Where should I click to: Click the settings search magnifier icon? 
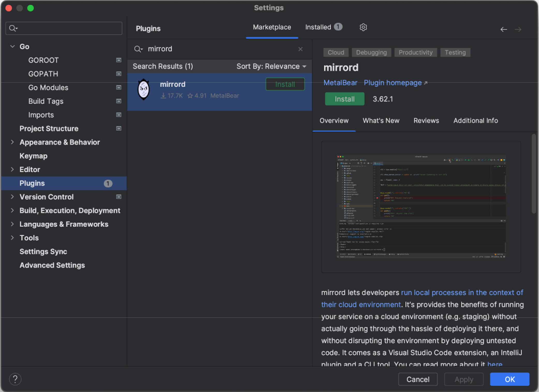coord(13,28)
